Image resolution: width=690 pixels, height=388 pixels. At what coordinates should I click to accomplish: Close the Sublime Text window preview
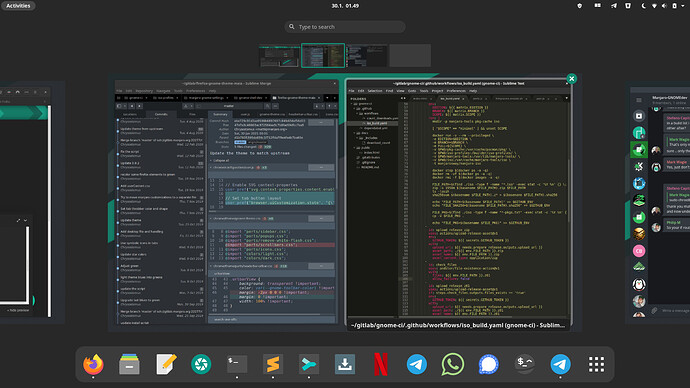(571, 79)
